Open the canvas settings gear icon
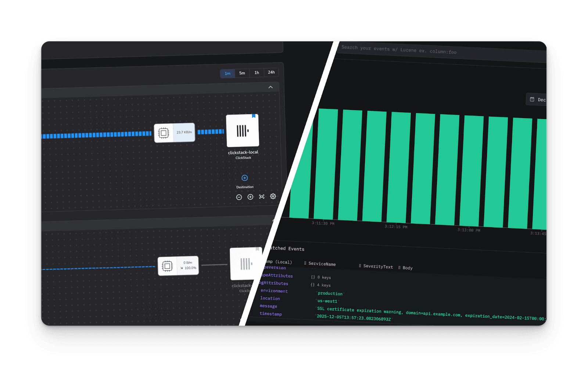 point(273,196)
